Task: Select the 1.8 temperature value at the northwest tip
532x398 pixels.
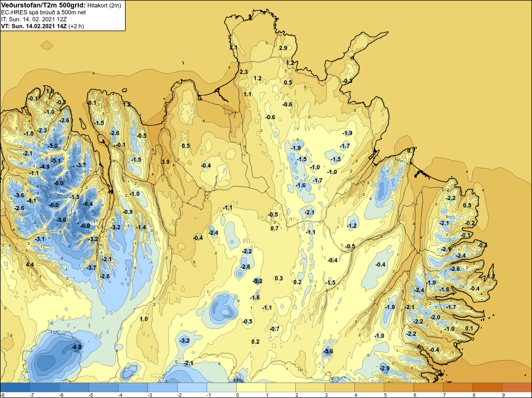Action: pos(50,90)
